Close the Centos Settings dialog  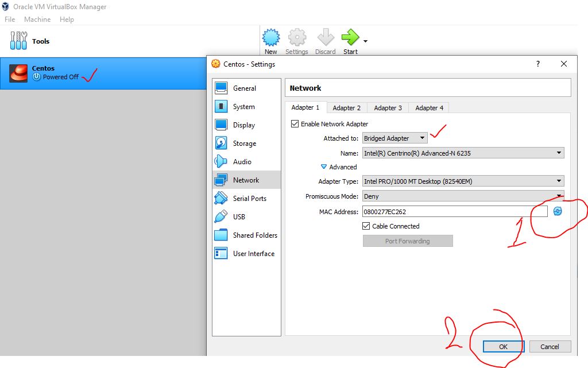click(x=564, y=64)
